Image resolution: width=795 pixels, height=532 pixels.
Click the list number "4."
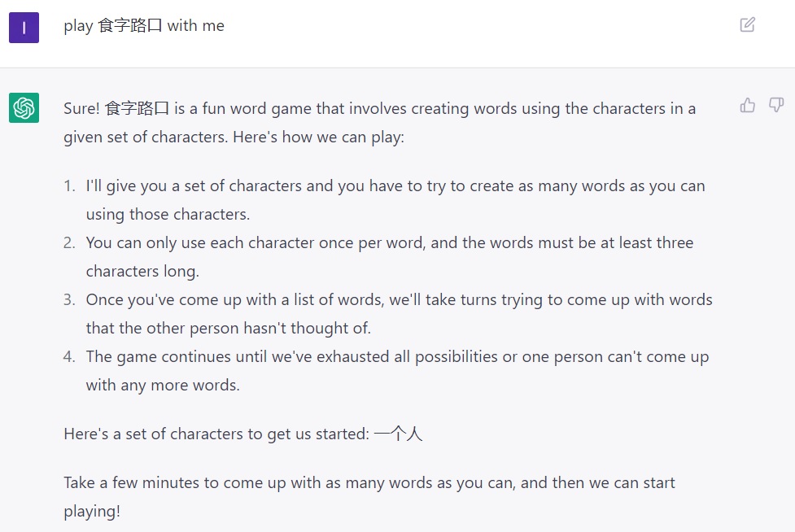pos(70,356)
